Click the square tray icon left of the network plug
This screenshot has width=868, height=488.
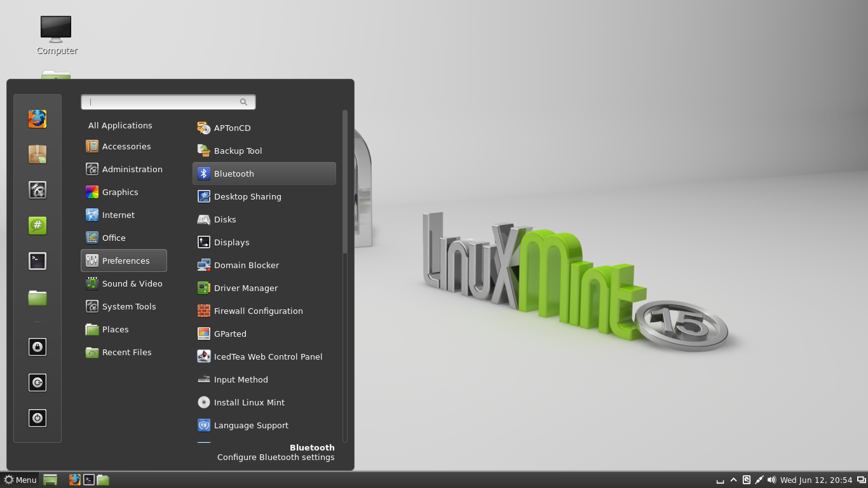[747, 480]
